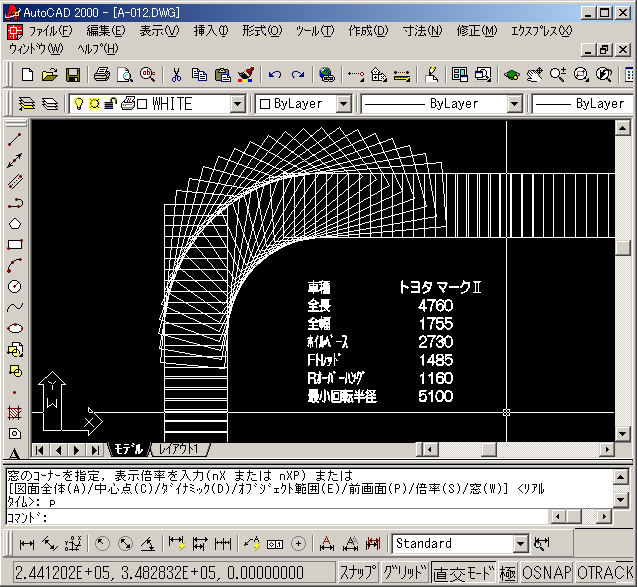The width and height of the screenshot is (637, 587).
Task: Click the Linear Dimension icon
Action: coord(27,544)
